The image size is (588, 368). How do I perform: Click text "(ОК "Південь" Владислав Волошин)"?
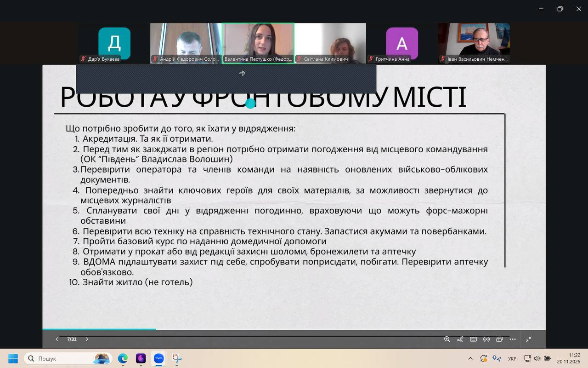[x=157, y=160]
